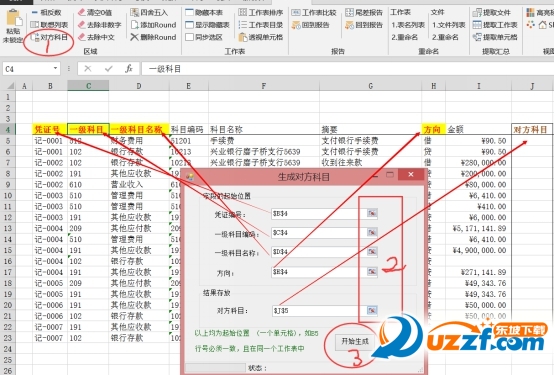Image resolution: width=555 pixels, height=375 pixels.
Task: Click the 提取单元格 command
Action: tap(495, 37)
